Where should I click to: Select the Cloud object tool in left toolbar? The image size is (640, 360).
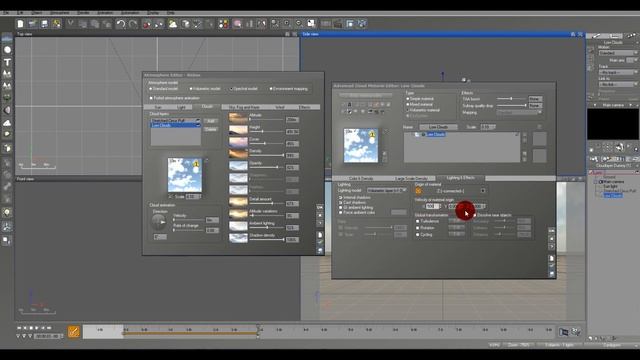[7, 122]
